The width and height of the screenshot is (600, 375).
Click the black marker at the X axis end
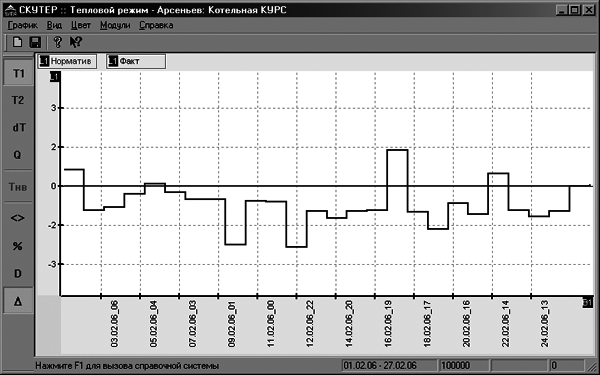point(587,302)
